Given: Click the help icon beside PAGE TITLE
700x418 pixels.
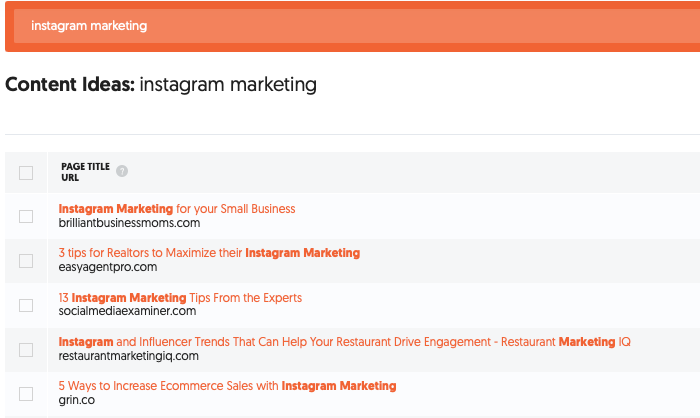Looking at the screenshot, I should 122,171.
